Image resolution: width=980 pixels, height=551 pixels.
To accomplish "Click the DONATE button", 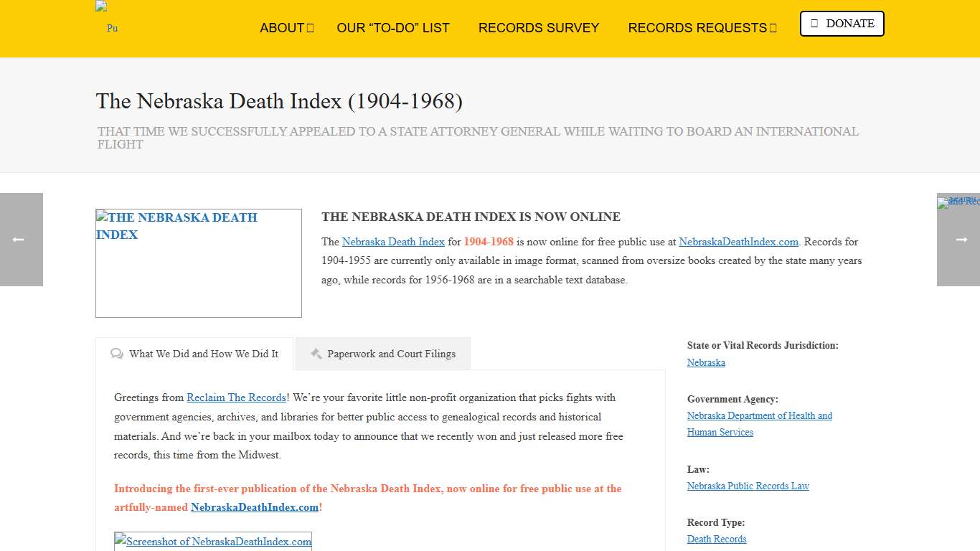I will 842,24.
